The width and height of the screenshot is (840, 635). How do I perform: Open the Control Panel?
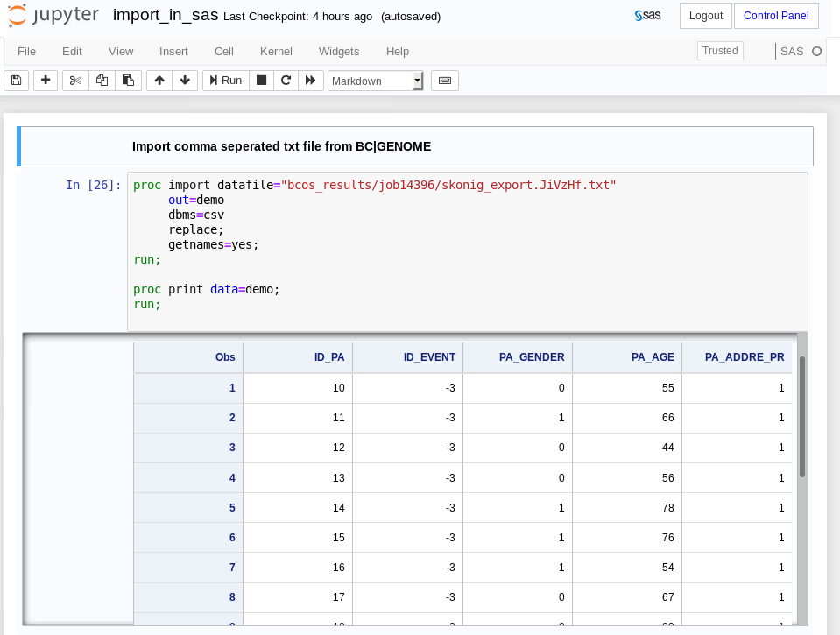776,16
